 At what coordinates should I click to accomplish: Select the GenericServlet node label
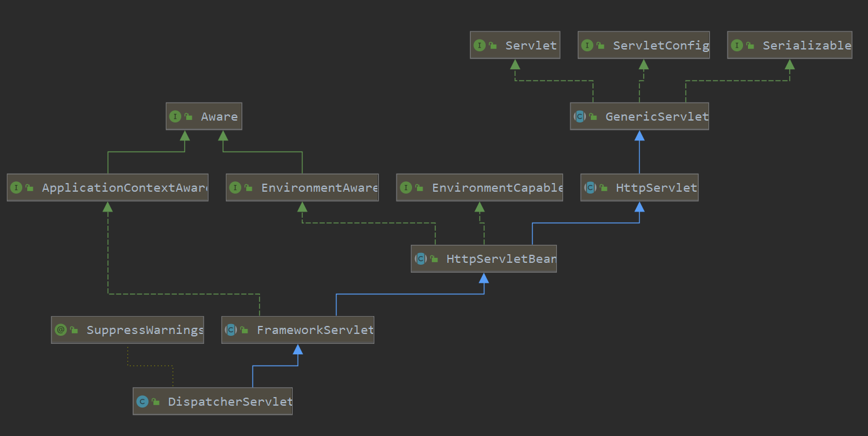[656, 116]
